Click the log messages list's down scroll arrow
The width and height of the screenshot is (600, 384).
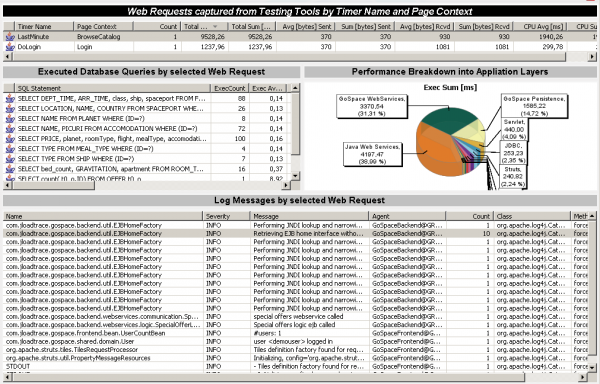pyautogui.click(x=592, y=368)
